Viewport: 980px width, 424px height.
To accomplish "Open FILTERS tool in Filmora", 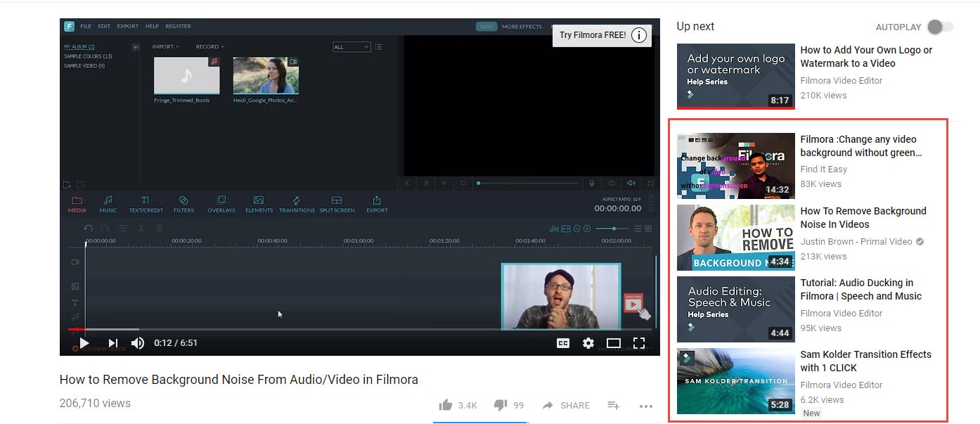I will click(183, 205).
